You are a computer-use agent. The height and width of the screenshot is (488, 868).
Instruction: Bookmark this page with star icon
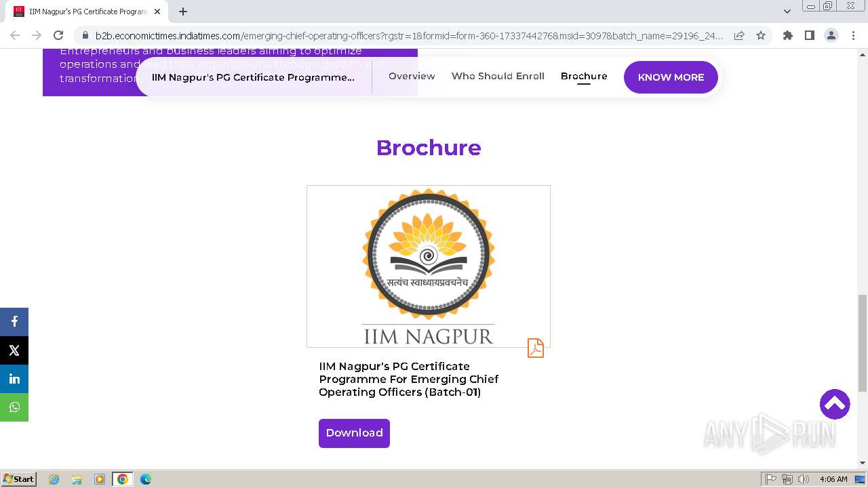pyautogui.click(x=761, y=35)
